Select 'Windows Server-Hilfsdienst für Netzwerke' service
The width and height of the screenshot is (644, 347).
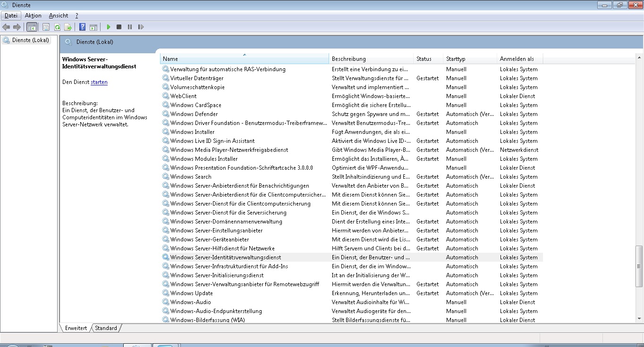tap(222, 248)
